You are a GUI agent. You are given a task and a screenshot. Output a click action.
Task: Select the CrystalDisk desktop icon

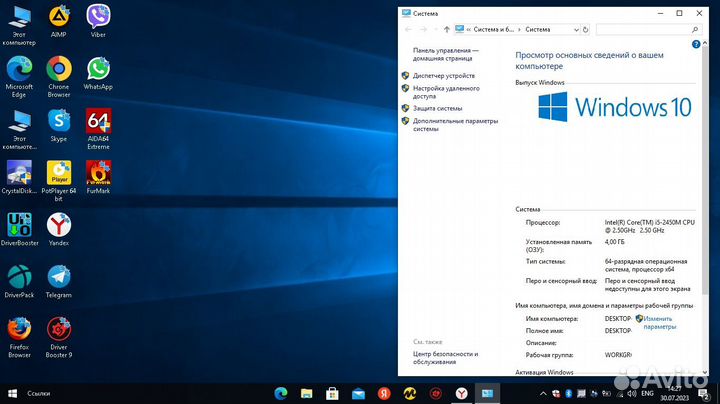point(19,177)
